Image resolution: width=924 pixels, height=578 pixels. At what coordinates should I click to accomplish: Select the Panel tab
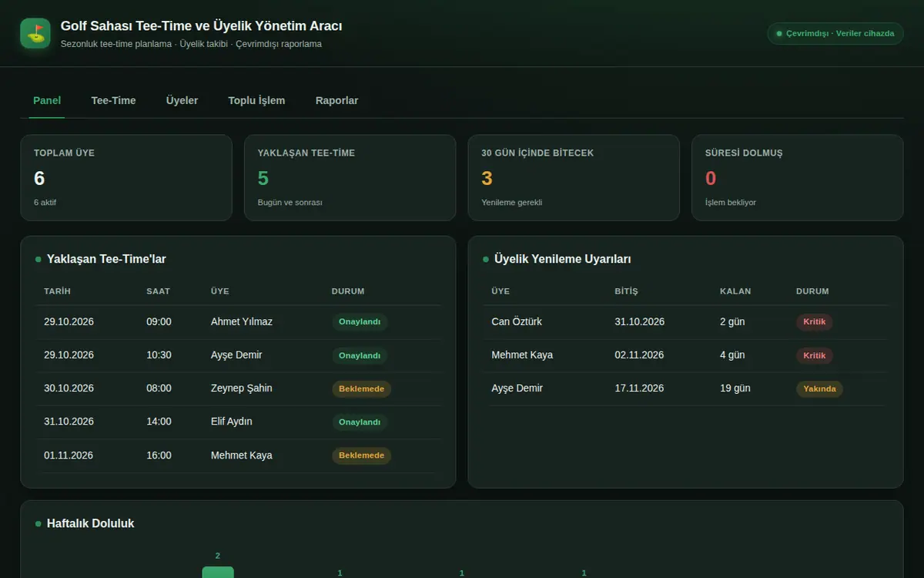point(47,100)
